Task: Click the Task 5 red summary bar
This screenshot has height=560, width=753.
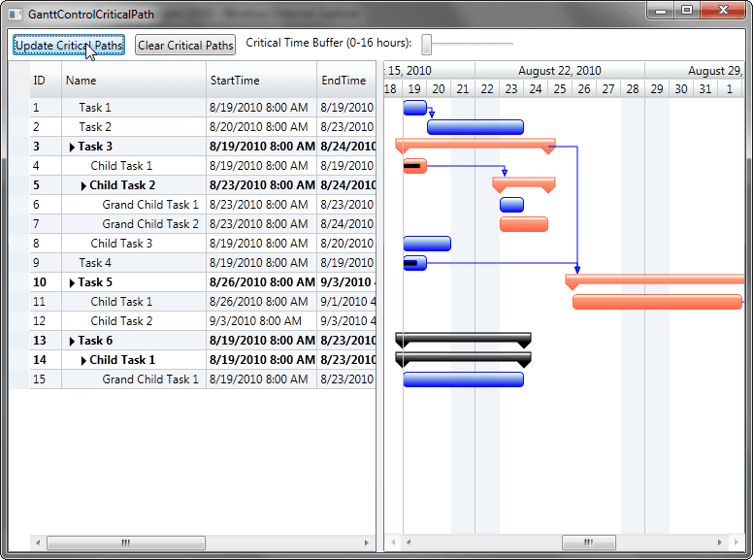Action: [655, 280]
